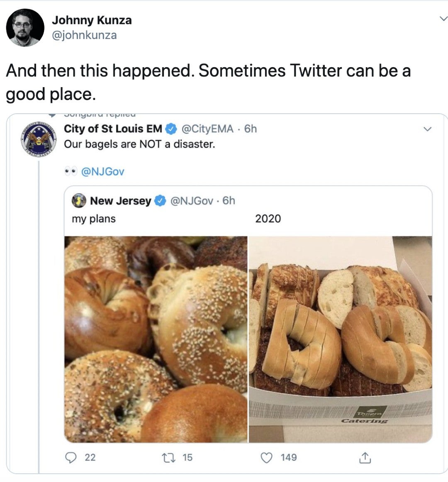Click the verified badge beside City of St Louis EM
Image resolution: width=448 pixels, height=482 pixels.
(x=171, y=129)
